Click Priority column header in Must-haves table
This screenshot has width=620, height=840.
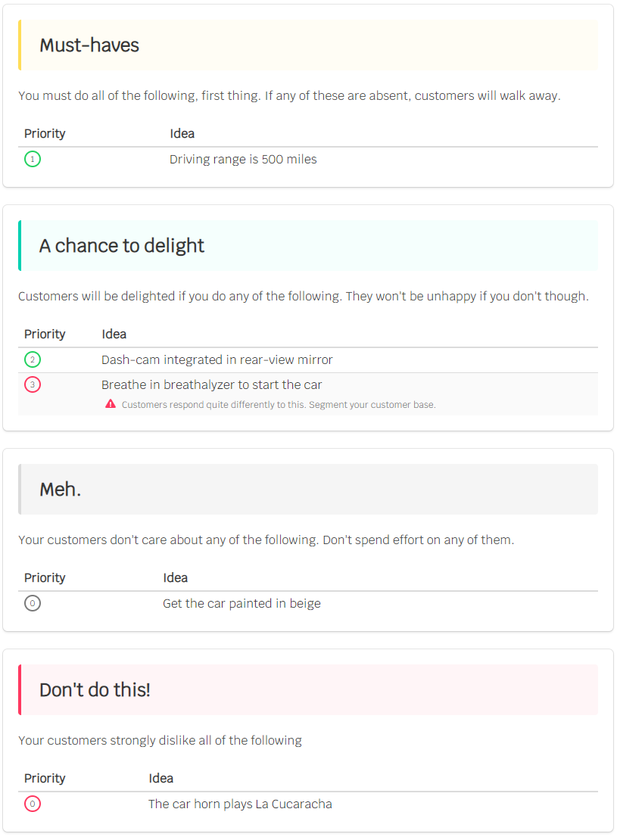click(x=45, y=133)
